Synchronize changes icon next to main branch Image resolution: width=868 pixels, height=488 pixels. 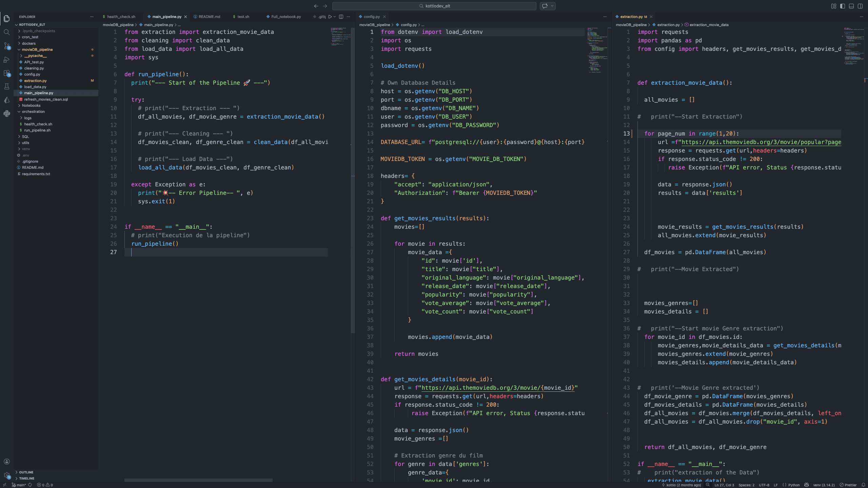[30, 485]
